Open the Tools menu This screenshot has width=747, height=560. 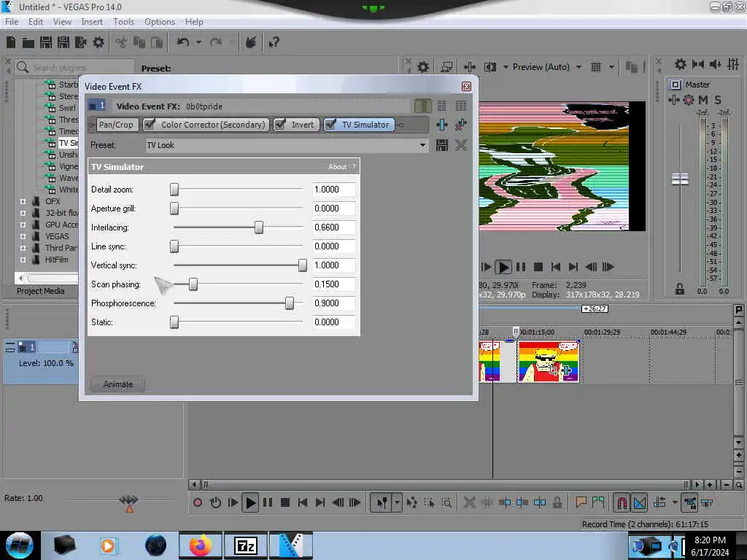(123, 22)
